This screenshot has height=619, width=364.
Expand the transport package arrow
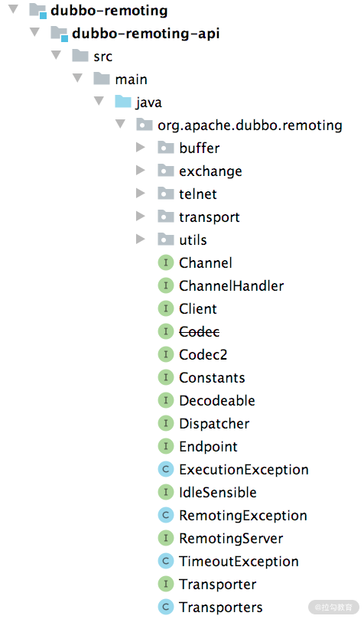141,216
